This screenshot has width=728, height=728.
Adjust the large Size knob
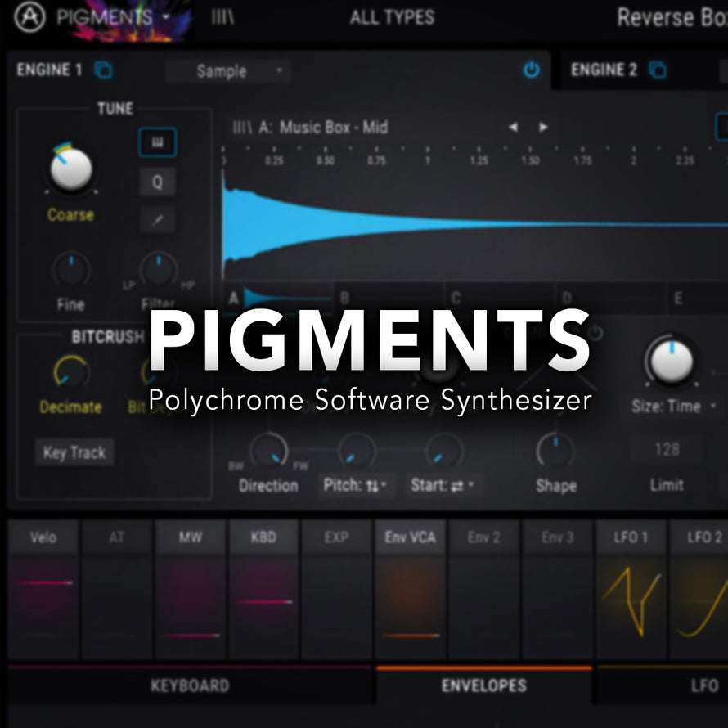[x=672, y=361]
